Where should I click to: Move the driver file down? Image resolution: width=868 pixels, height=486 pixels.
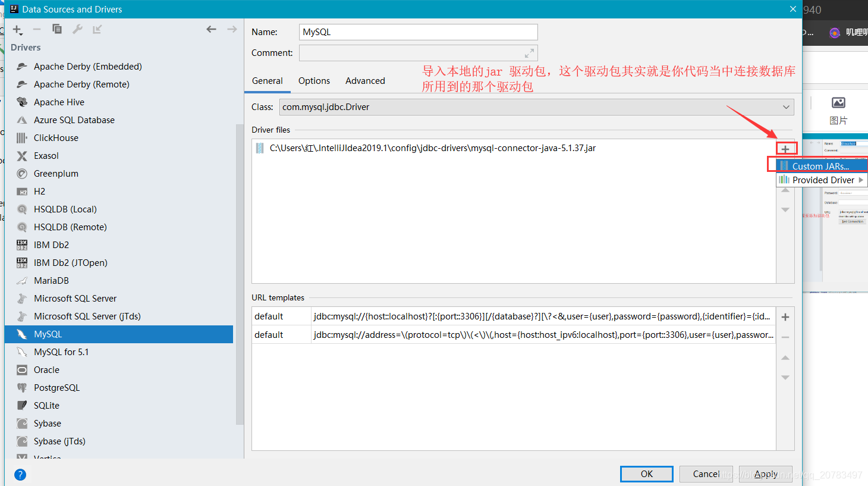[x=785, y=209]
